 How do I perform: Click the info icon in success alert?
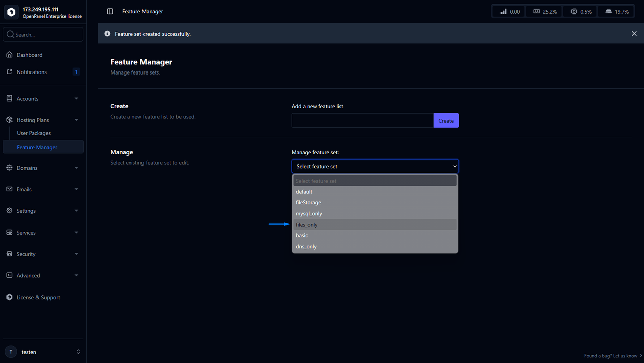[107, 34]
